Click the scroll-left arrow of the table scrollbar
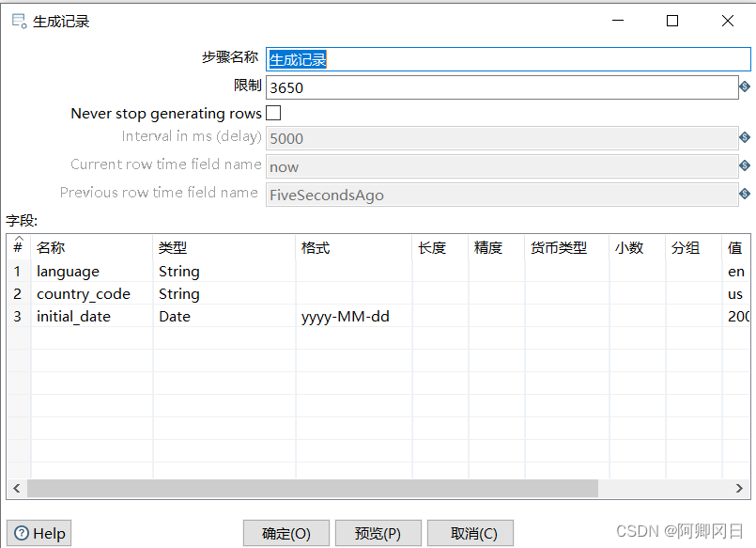756x548 pixels. [x=17, y=489]
